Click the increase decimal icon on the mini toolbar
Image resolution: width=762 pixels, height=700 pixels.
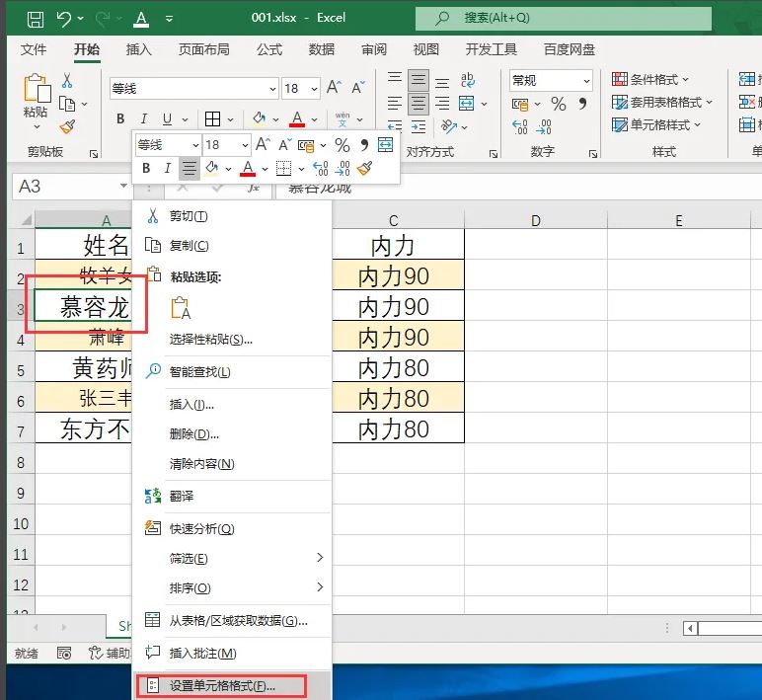tap(320, 168)
